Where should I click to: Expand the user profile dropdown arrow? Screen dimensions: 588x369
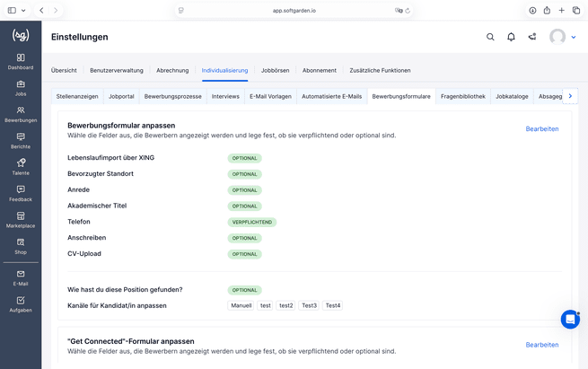(574, 37)
